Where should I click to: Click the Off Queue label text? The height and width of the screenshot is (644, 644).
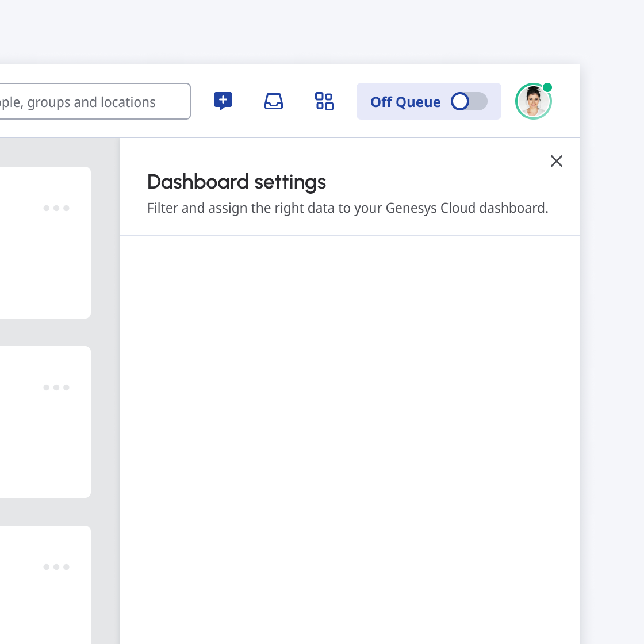(x=405, y=102)
